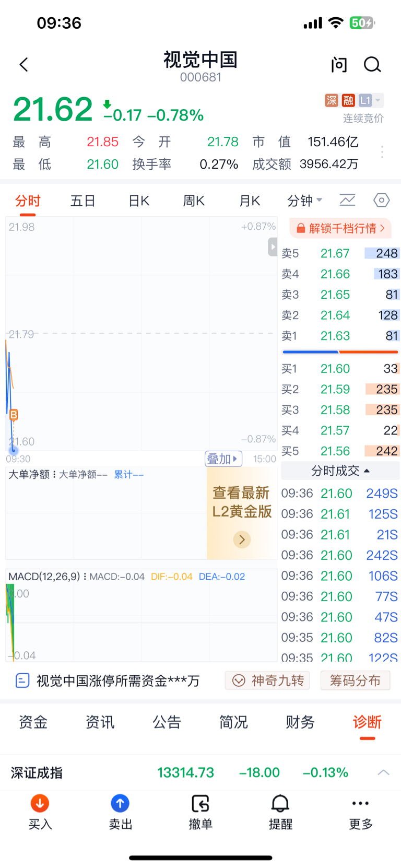
Task: Open the 公告 announcements tab
Action: 167,722
